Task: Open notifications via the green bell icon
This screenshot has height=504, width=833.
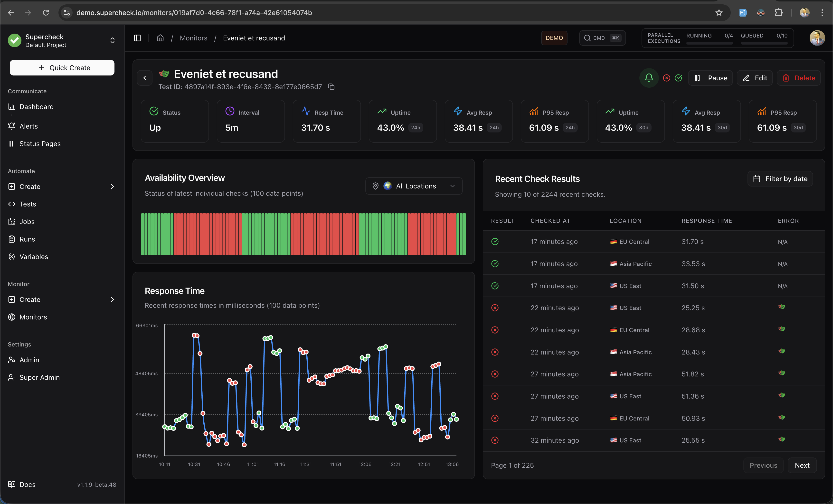Action: [649, 78]
